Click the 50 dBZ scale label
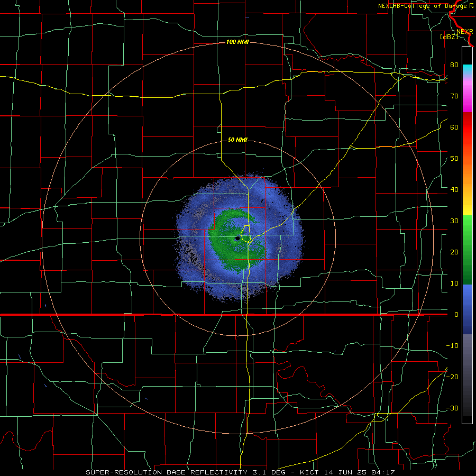 [454, 159]
